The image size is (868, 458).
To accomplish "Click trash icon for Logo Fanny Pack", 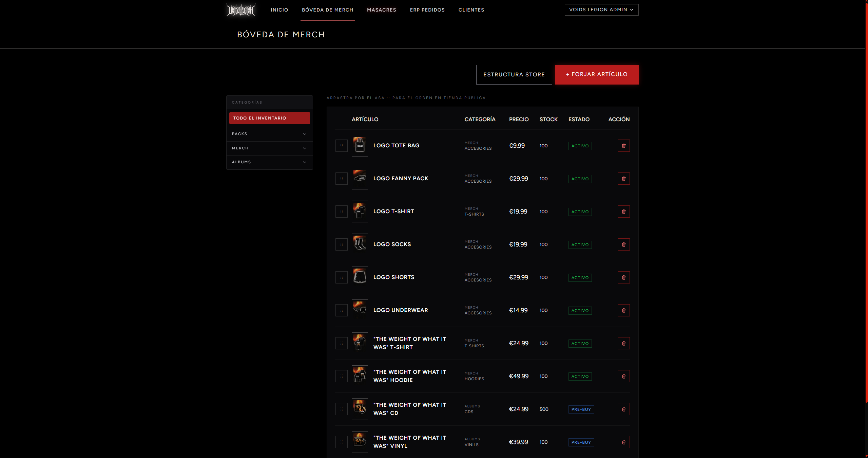I will point(623,179).
